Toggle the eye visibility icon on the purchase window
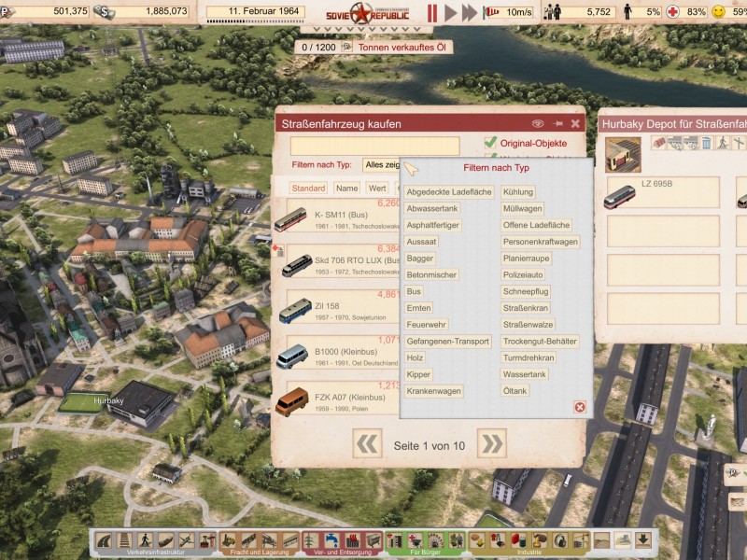The width and height of the screenshot is (747, 560). (536, 122)
